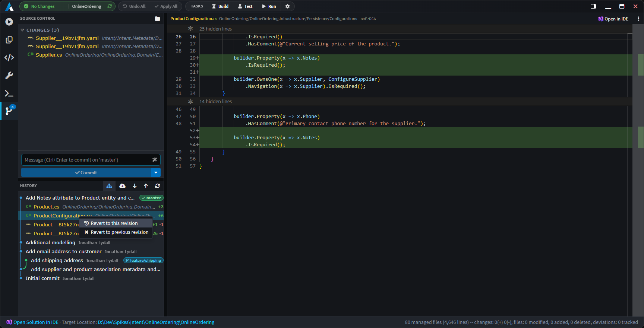The width and height of the screenshot is (644, 328).
Task: Click the folder icon in Source Control header
Action: tap(158, 19)
